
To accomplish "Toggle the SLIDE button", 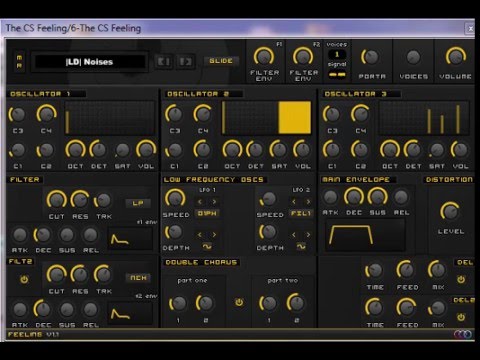I will coord(221,61).
